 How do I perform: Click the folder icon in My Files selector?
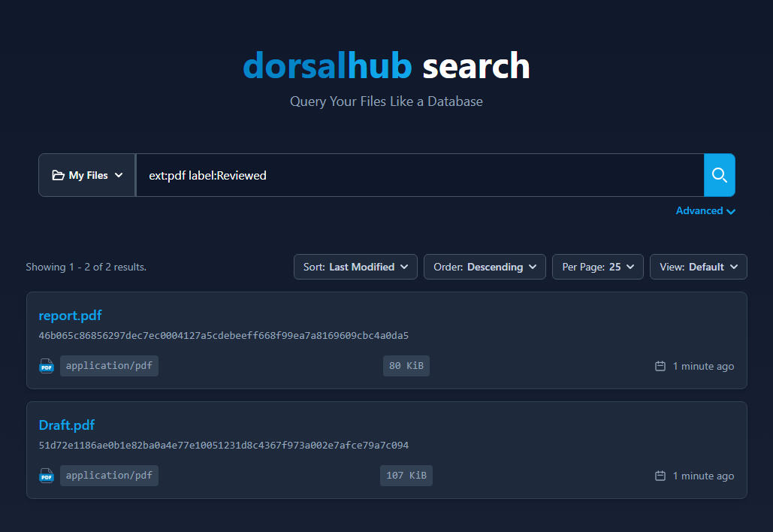point(60,175)
